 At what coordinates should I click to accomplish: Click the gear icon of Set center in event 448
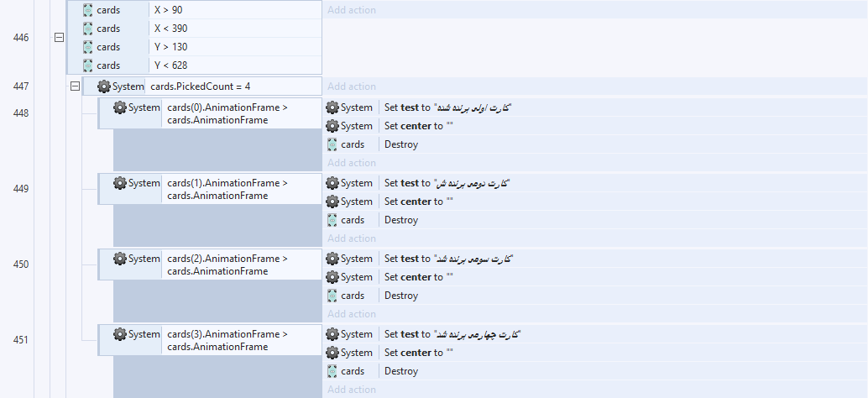click(332, 126)
